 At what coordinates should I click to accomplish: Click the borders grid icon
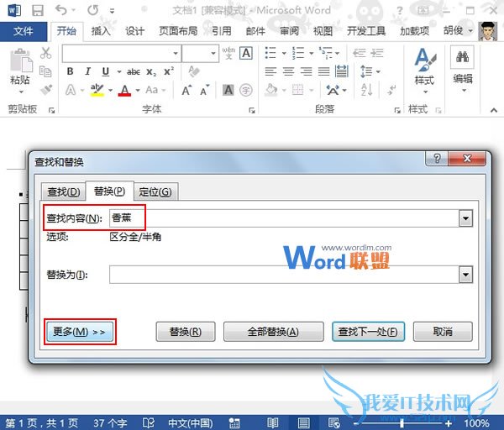pyautogui.click(x=297, y=90)
